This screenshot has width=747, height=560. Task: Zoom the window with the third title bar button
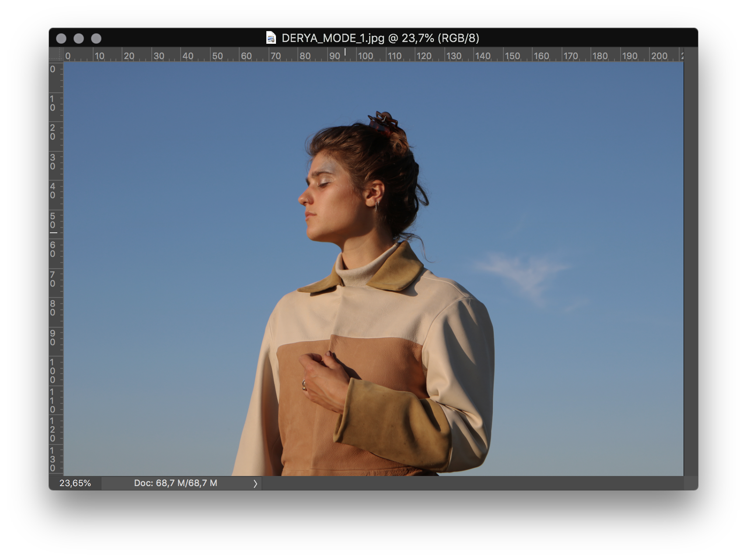pos(96,38)
